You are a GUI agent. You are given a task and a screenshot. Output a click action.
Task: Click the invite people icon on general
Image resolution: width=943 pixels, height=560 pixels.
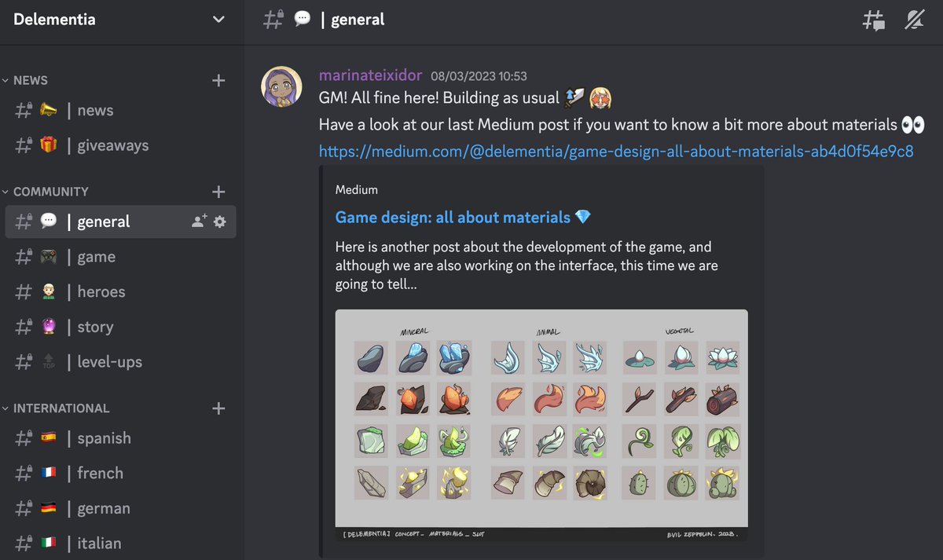pos(199,221)
